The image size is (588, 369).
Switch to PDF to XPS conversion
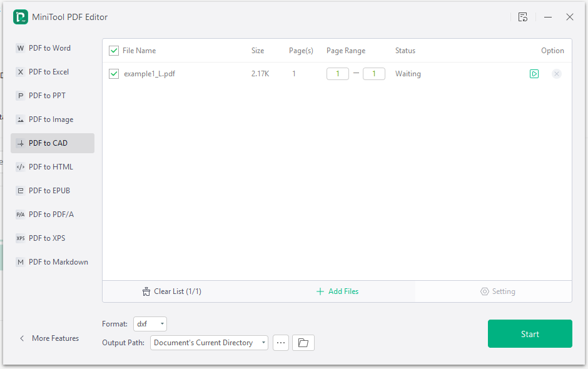tap(53, 238)
